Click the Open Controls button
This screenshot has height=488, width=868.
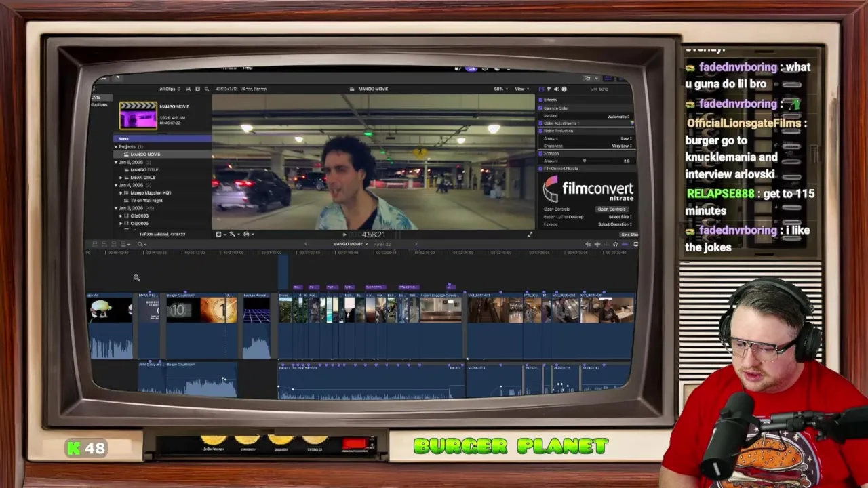coord(611,209)
